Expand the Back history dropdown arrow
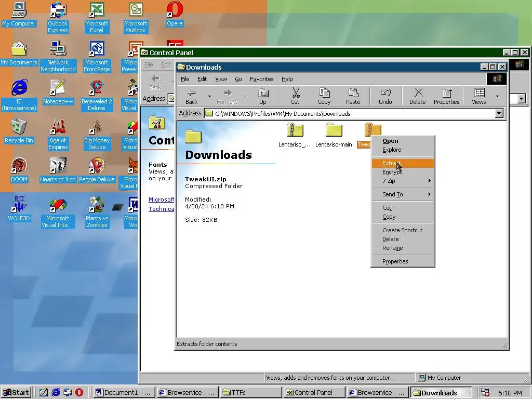 (209, 96)
